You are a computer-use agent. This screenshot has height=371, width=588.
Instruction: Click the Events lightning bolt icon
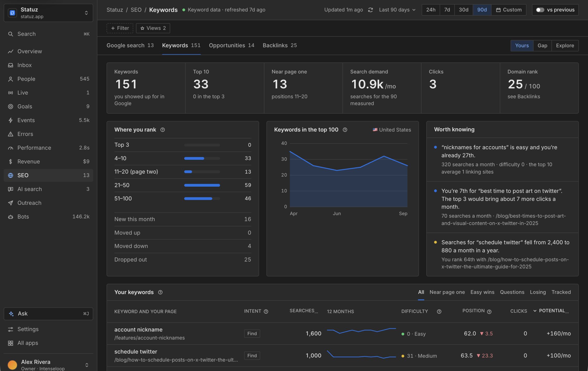(10, 120)
